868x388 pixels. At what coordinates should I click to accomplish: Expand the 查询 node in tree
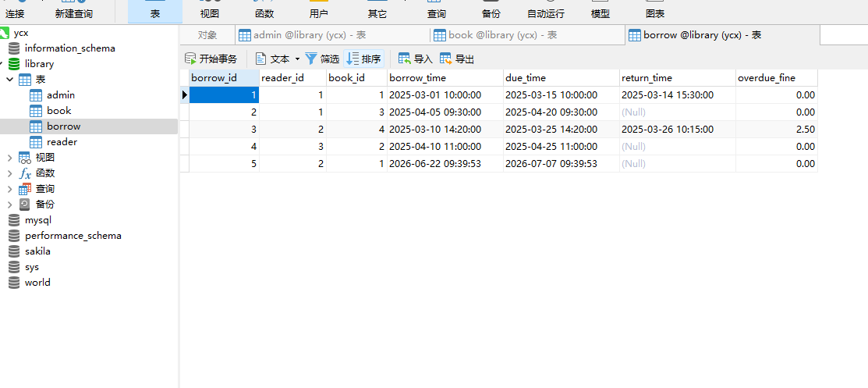9,188
